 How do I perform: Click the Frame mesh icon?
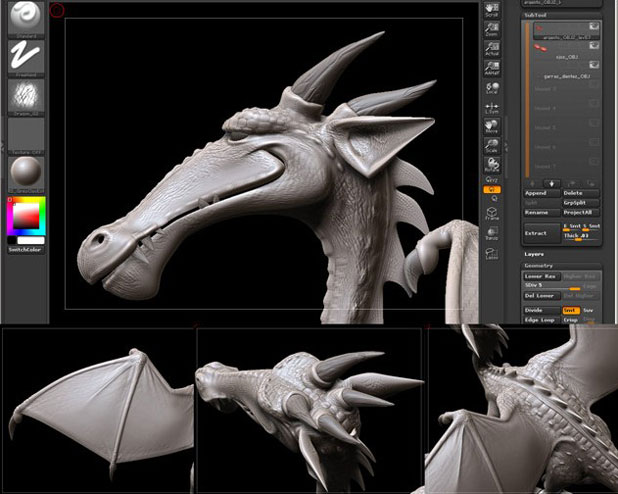coord(492,214)
